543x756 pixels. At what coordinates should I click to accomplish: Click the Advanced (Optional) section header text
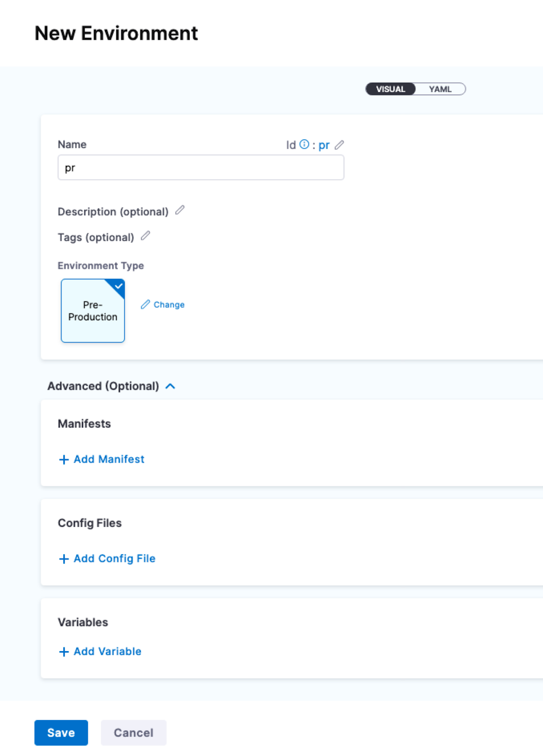pos(103,387)
